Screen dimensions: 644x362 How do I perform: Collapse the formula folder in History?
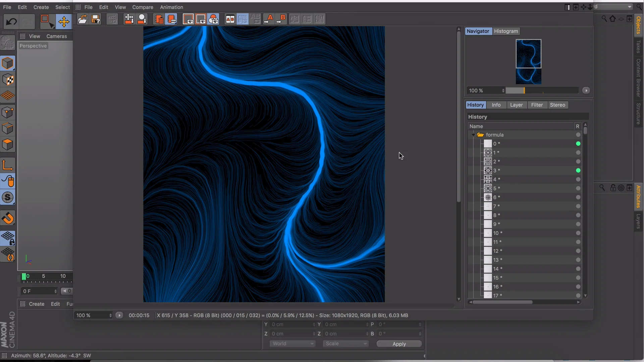coord(473,135)
